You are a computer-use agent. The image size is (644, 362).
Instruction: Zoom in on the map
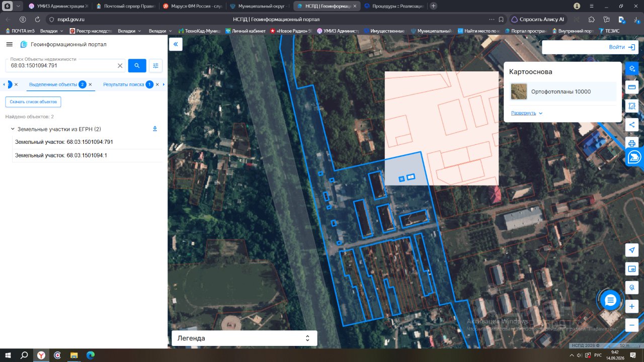632,306
